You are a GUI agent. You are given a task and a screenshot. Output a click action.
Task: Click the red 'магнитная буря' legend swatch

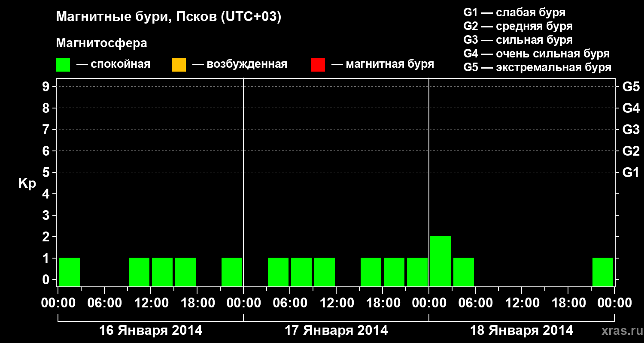[318, 65]
